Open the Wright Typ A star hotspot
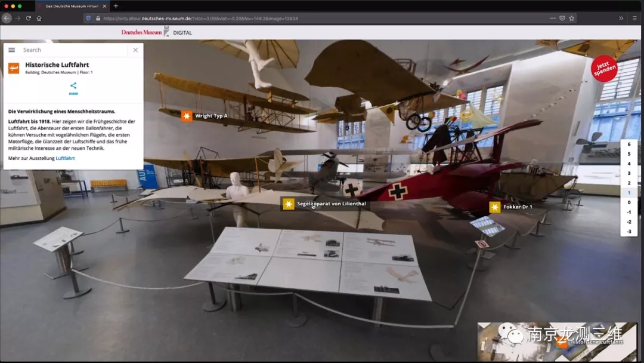The image size is (644, 363). 187,116
